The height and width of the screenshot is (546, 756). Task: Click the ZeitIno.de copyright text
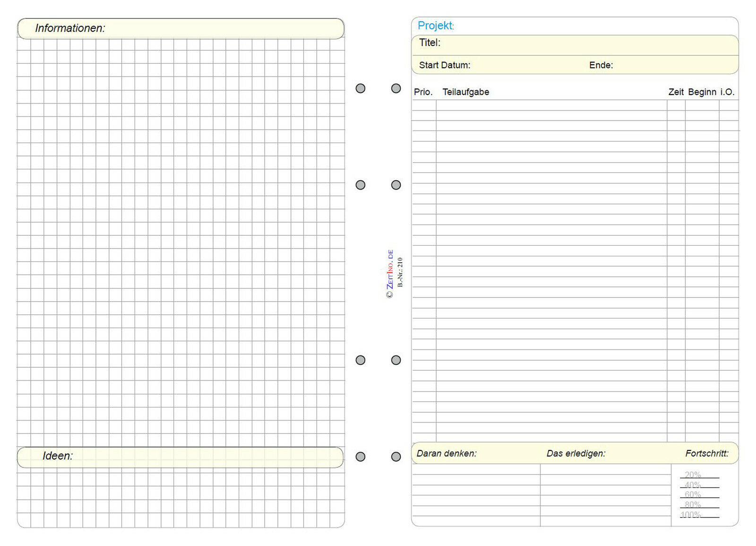[390, 274]
